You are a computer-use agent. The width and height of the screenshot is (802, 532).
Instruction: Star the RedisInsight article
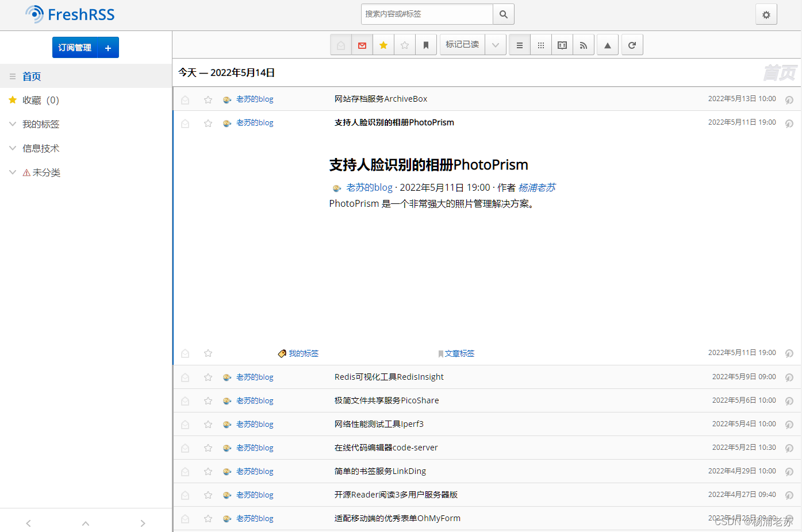click(208, 377)
